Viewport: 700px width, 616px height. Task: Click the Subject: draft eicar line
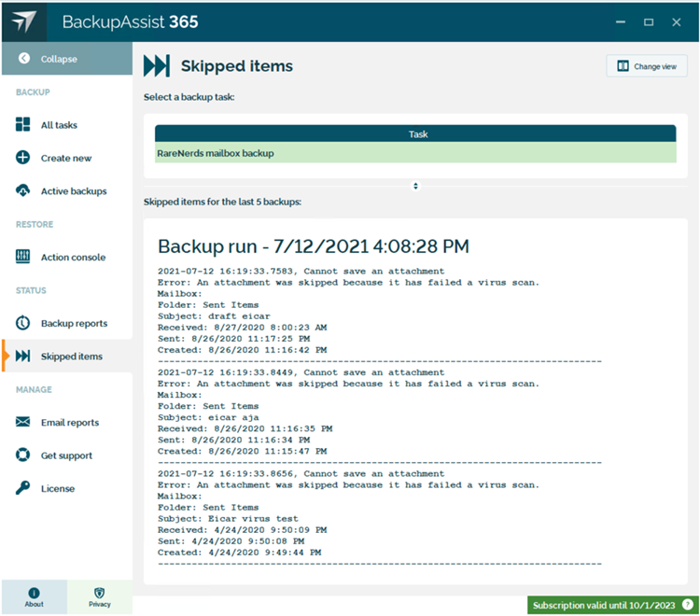click(x=214, y=316)
